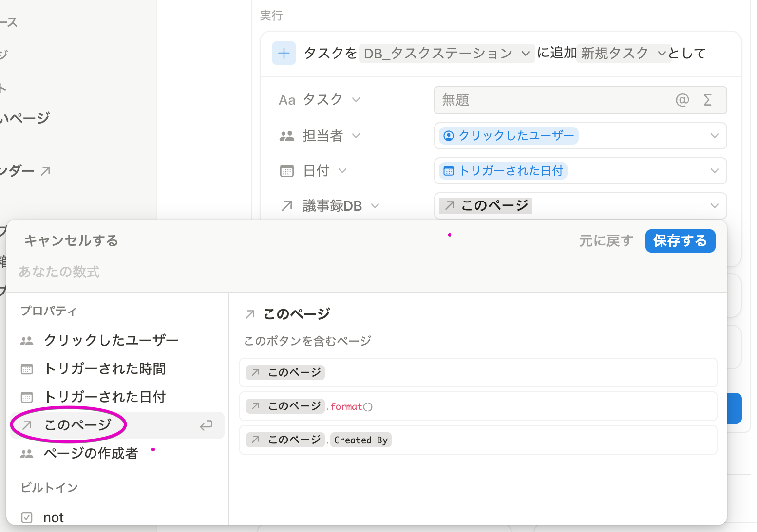Click the 保存する button
This screenshot has width=757, height=532.
[680, 240]
